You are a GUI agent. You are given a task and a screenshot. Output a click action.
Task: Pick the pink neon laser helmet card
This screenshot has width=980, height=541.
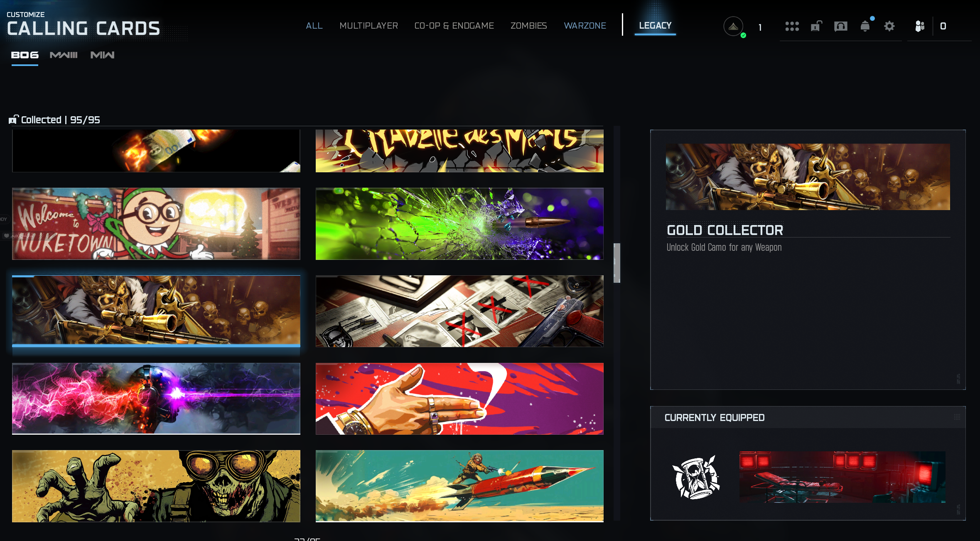156,399
